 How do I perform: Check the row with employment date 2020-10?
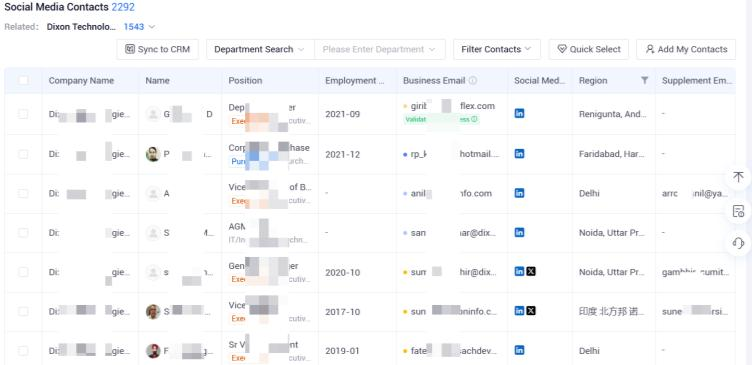point(23,272)
